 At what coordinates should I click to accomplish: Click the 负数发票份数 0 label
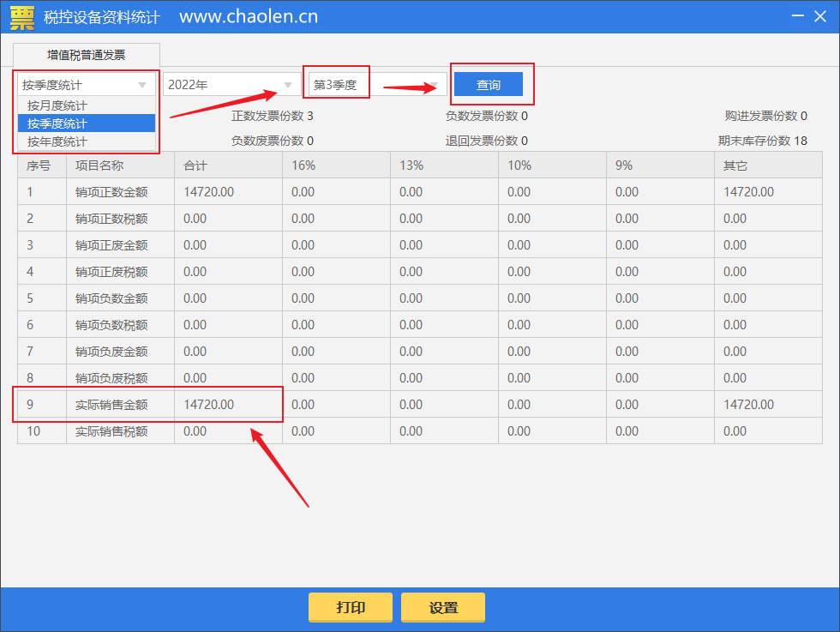pos(487,116)
